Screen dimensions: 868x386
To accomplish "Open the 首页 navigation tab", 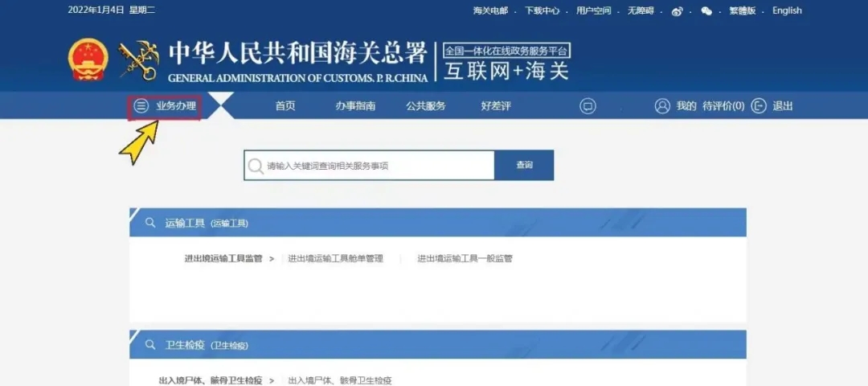I will [x=285, y=106].
